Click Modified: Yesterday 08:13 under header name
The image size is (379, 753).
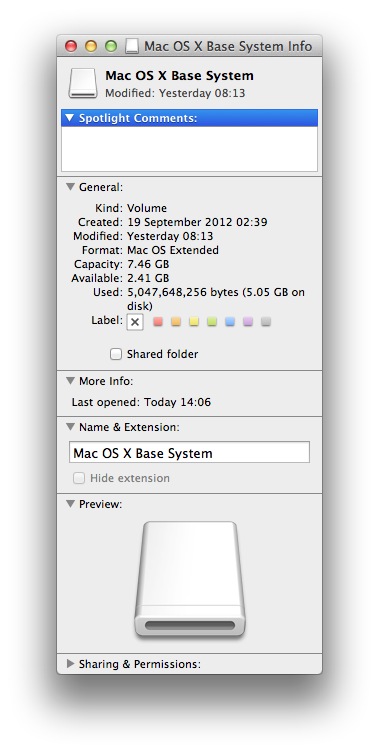(175, 93)
